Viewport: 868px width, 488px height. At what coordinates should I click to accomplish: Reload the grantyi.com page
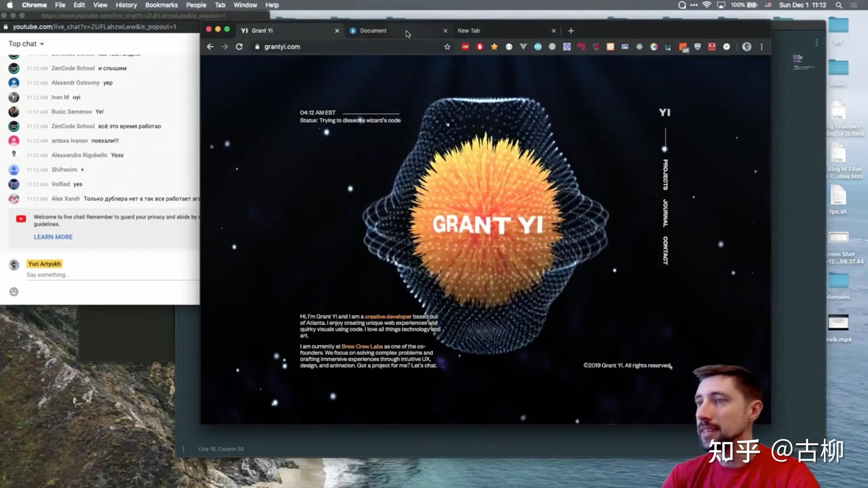click(x=239, y=47)
